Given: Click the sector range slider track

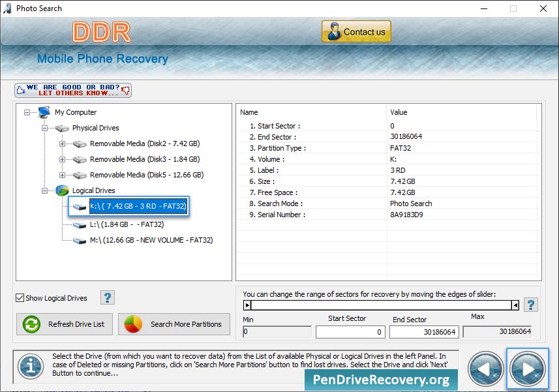Looking at the screenshot, I should [x=381, y=305].
